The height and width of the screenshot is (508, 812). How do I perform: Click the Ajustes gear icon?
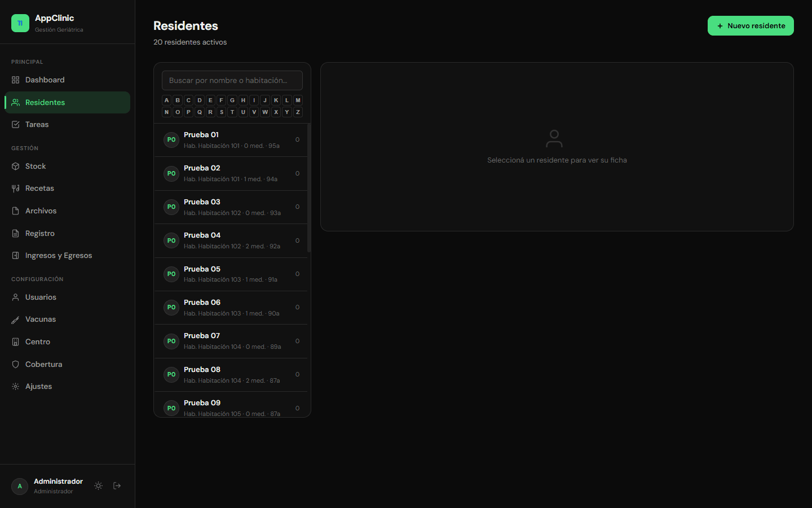(16, 387)
